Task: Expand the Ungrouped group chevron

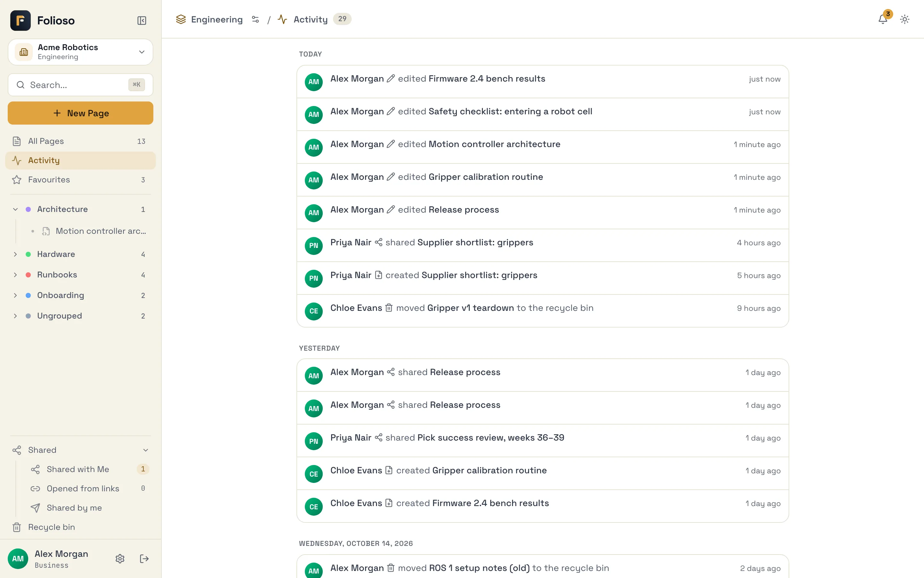Action: pyautogui.click(x=15, y=316)
